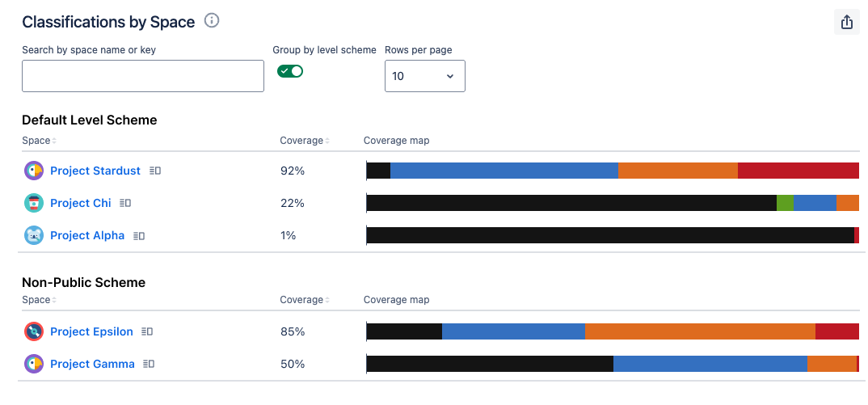Click blue segment of Project Stardust coverage map
868x405 pixels.
(x=504, y=171)
